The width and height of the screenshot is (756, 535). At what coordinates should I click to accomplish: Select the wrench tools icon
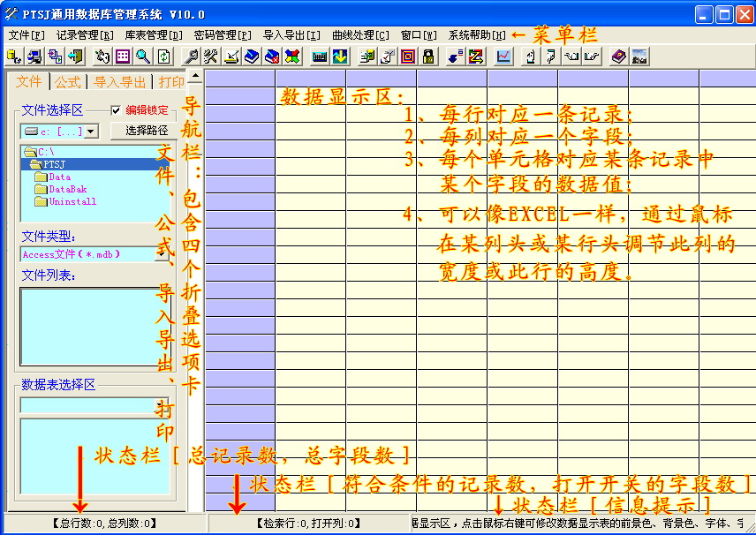click(211, 57)
